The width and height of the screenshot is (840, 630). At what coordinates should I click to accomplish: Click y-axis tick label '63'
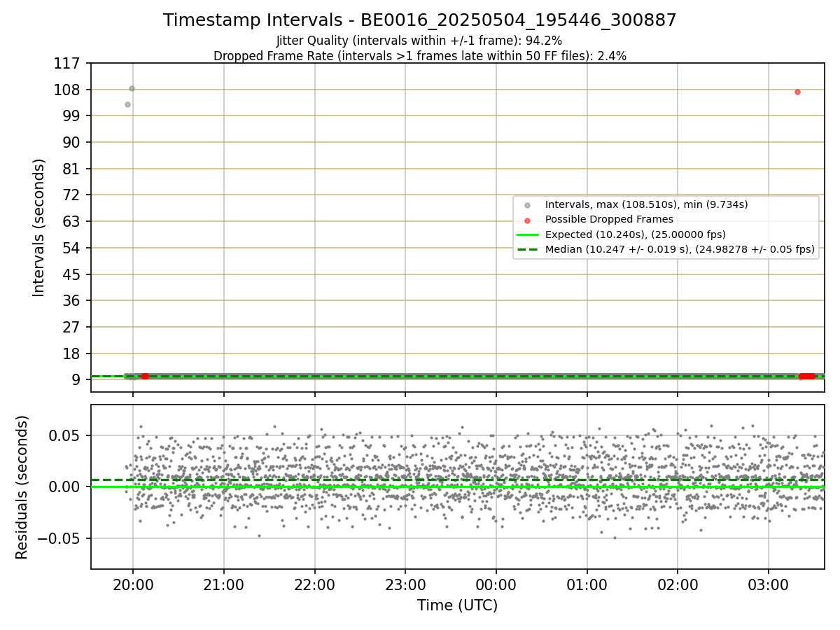pyautogui.click(x=73, y=221)
